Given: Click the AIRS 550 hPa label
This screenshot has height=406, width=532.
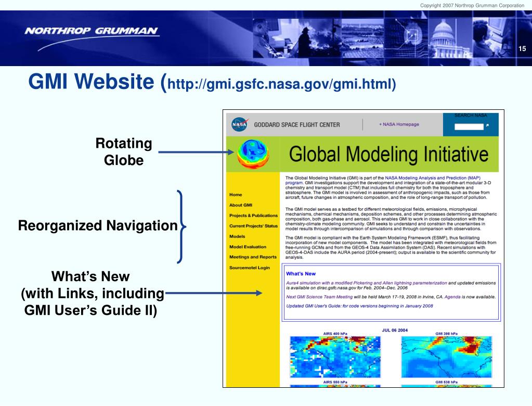Looking at the screenshot, I should 335,382.
